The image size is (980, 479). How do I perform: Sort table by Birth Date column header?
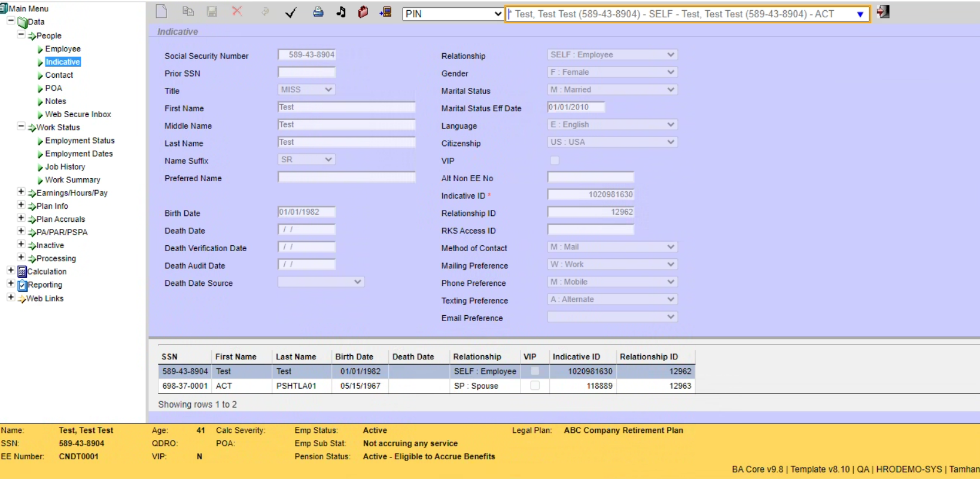354,356
